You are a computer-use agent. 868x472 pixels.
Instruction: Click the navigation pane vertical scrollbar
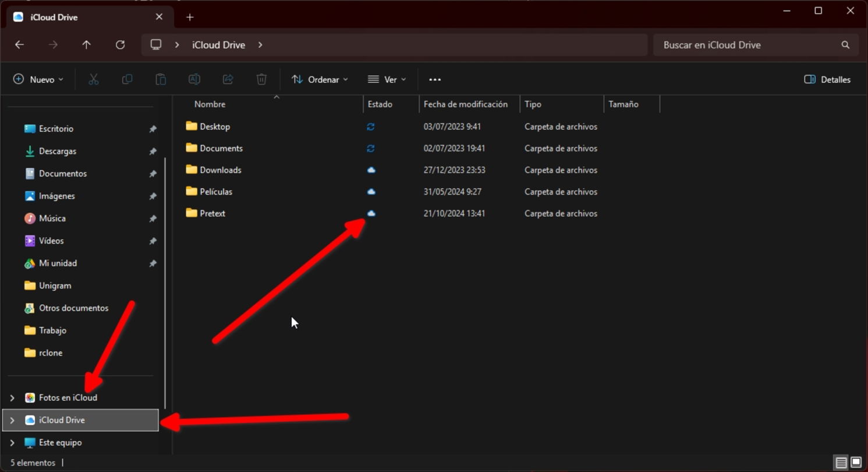coord(165,283)
